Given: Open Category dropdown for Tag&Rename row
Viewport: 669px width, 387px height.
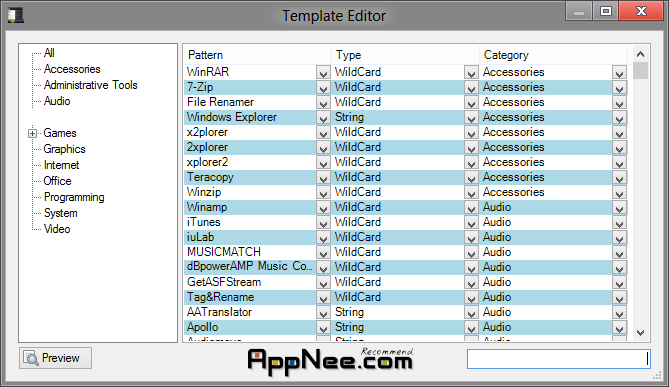Looking at the screenshot, I should (x=619, y=297).
